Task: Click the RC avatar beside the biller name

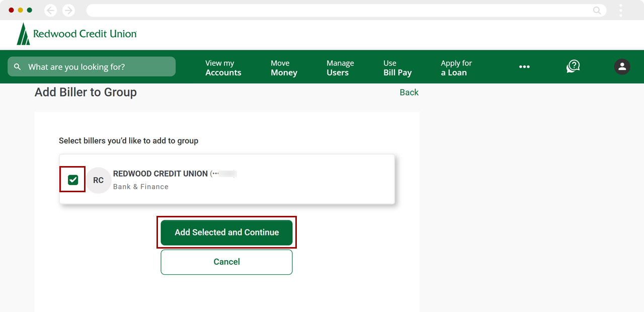Action: point(99,180)
